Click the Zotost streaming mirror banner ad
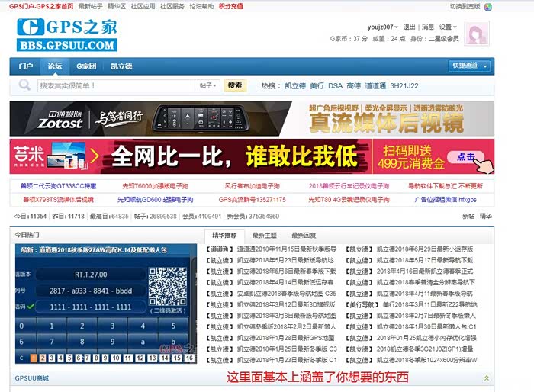534x392 pixels. 252,117
